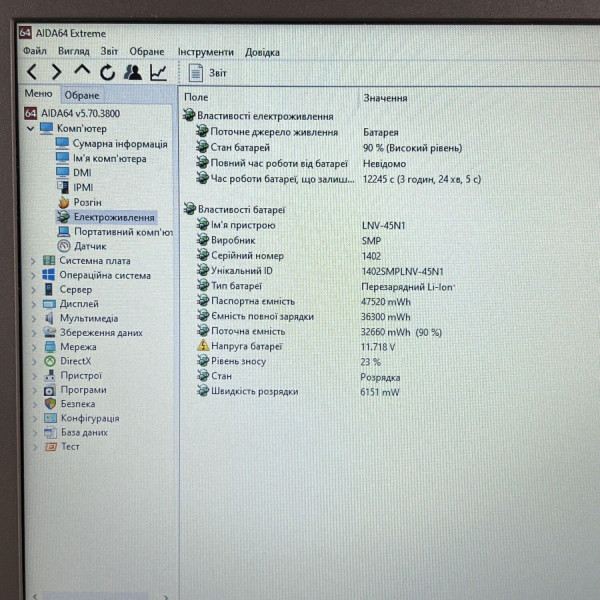Select the Комп'ютер monitor icon

click(47, 128)
